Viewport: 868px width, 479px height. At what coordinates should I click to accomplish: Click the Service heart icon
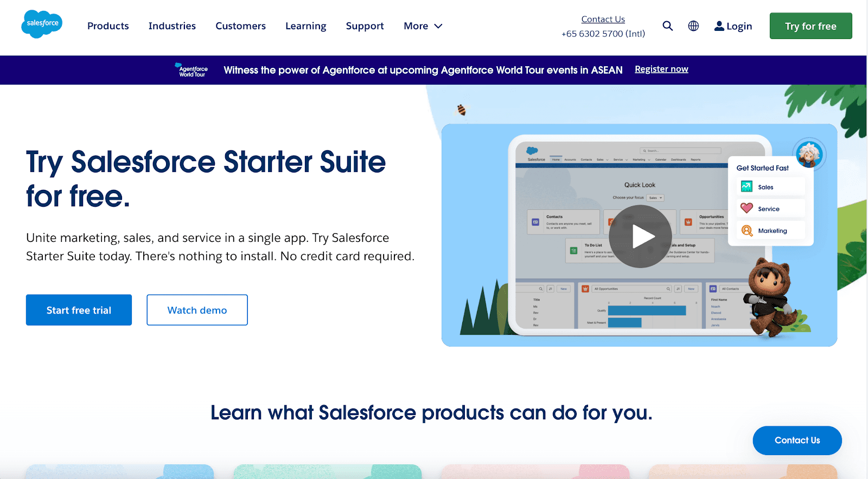pos(747,208)
